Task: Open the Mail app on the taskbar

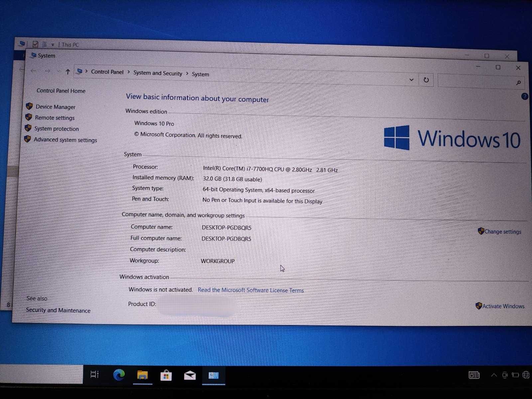Action: (190, 375)
